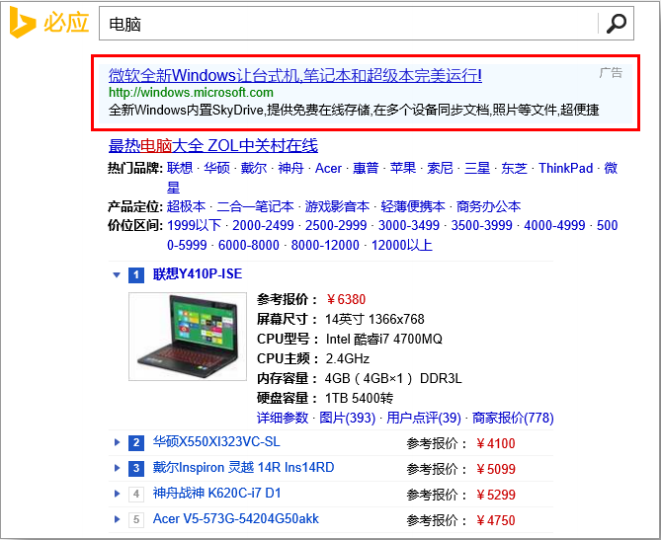Expand the 神舟战神 K620C-i7 D1 row arrow
The image size is (661, 540).
tap(117, 494)
